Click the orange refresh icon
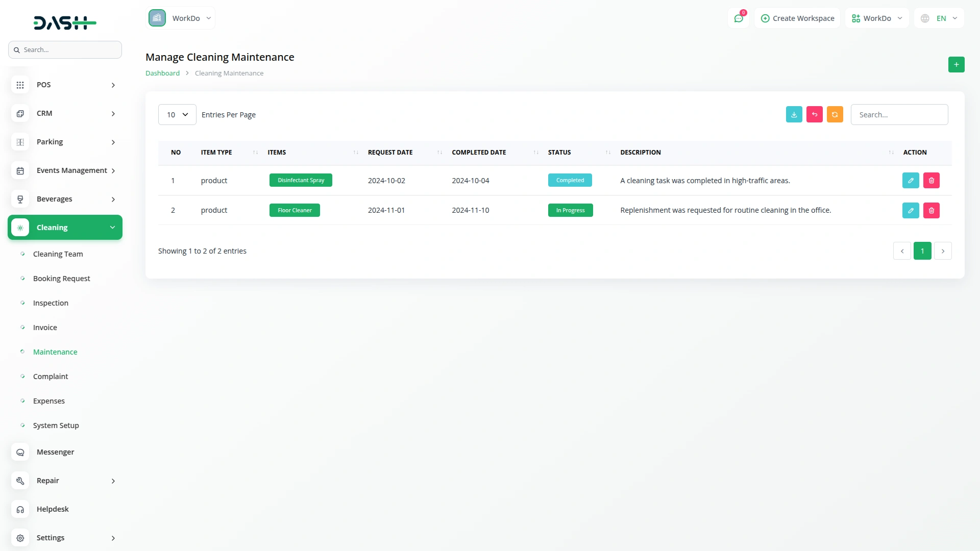The image size is (980, 551). coord(835,115)
